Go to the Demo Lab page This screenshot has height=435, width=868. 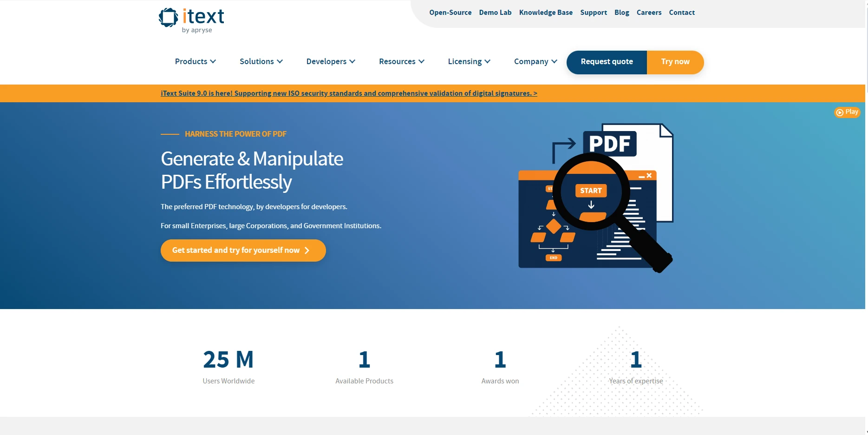pos(495,13)
